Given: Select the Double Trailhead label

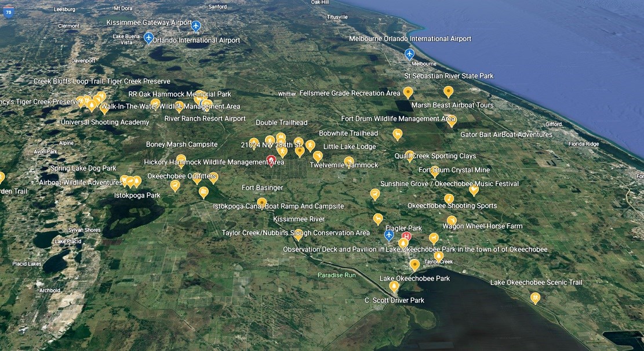Looking at the screenshot, I should 282,122.
